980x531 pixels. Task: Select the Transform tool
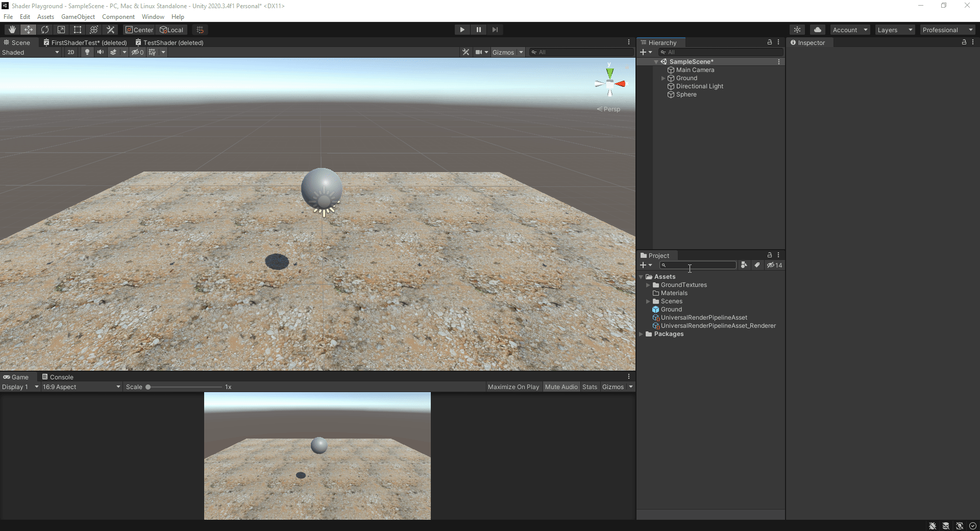94,30
